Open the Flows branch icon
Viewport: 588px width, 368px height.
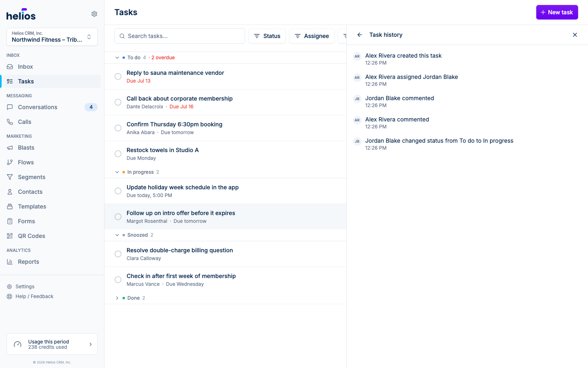click(x=10, y=162)
